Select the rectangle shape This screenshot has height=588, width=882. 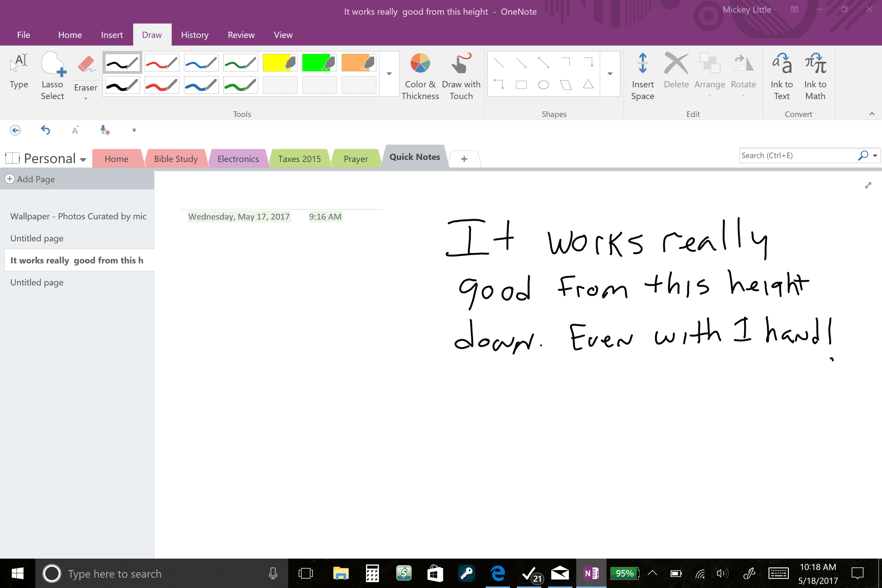pyautogui.click(x=521, y=85)
